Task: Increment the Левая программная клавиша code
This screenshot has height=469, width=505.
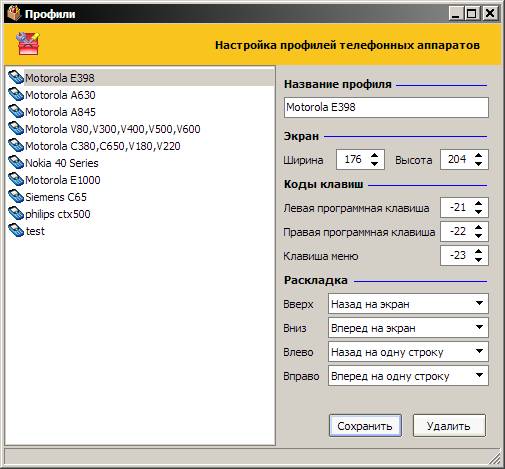Action: pyautogui.click(x=479, y=203)
